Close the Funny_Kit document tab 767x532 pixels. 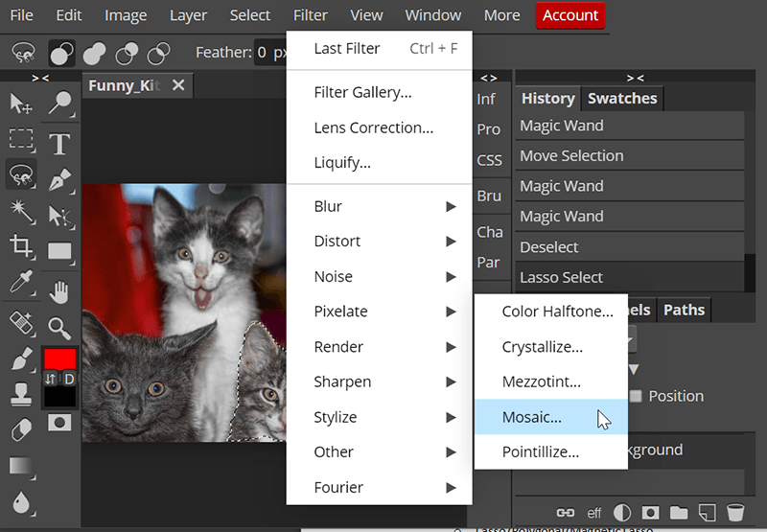tap(177, 85)
